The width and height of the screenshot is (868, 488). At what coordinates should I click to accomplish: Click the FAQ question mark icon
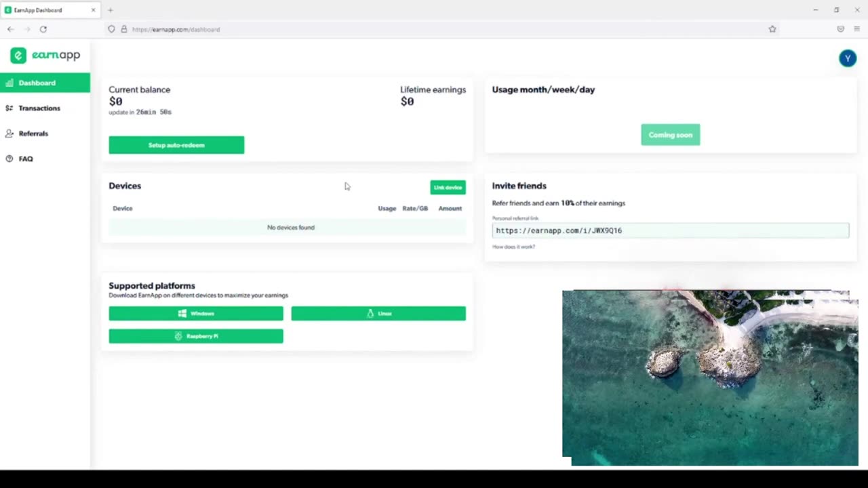point(9,159)
